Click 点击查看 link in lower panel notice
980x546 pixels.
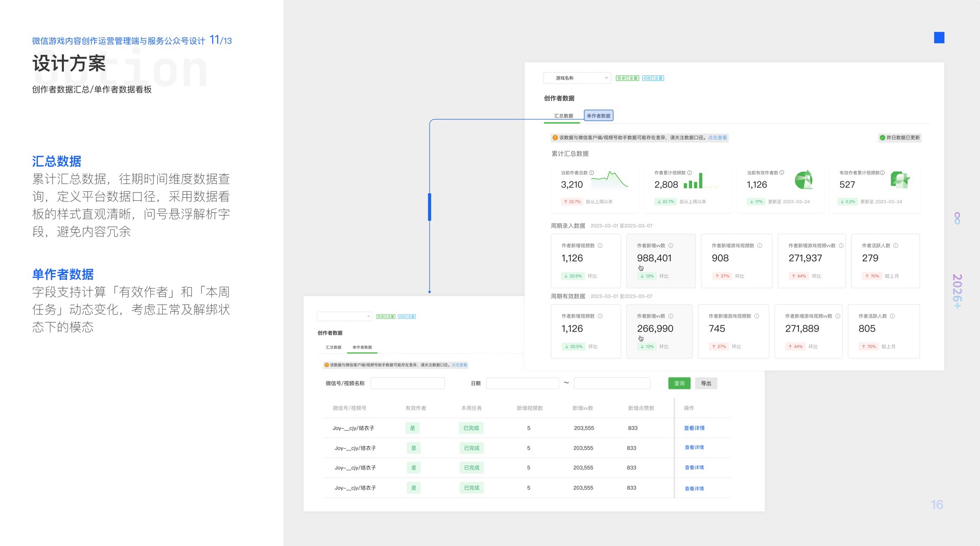pyautogui.click(x=459, y=365)
